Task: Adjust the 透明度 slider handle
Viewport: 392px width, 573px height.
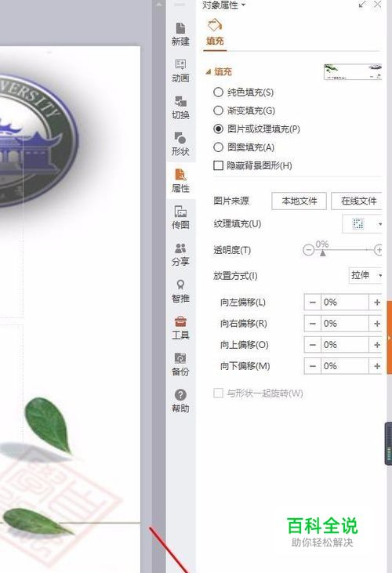Action: (322, 253)
